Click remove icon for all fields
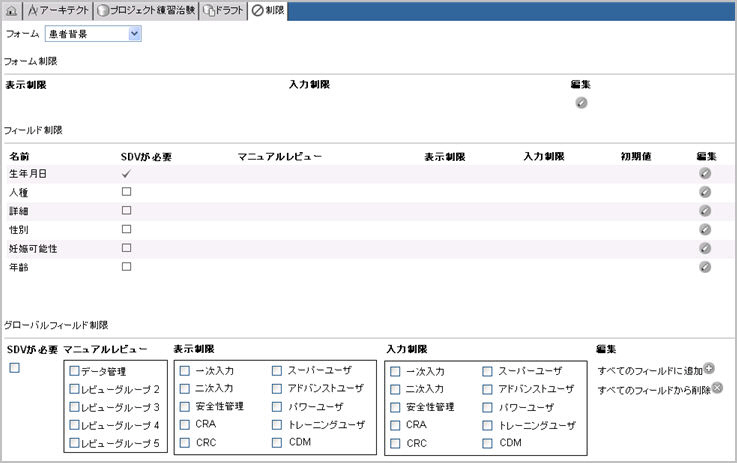This screenshot has height=463, width=737. [x=717, y=388]
